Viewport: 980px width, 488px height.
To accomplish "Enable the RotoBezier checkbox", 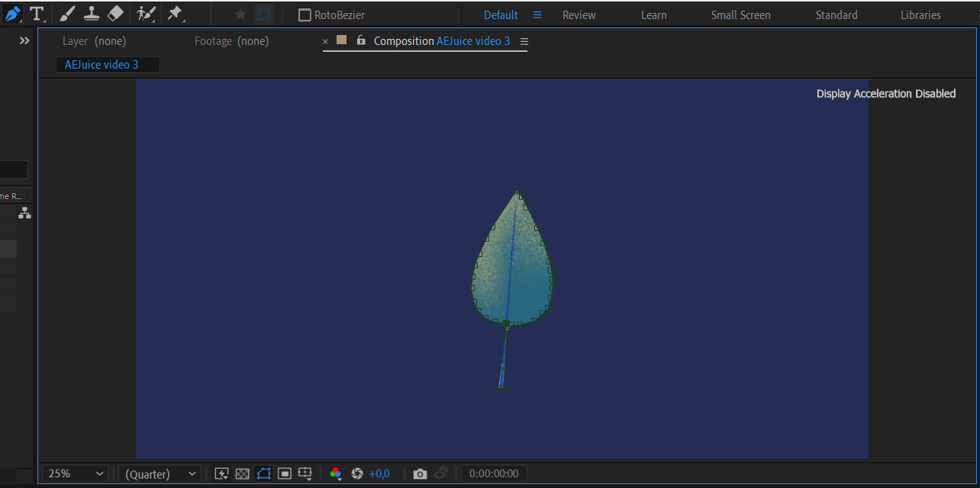I will tap(305, 15).
